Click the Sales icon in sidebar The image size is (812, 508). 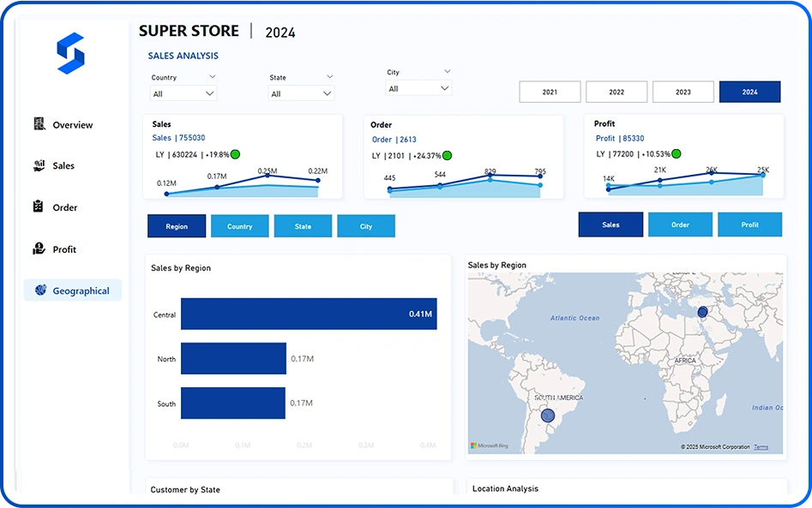39,165
